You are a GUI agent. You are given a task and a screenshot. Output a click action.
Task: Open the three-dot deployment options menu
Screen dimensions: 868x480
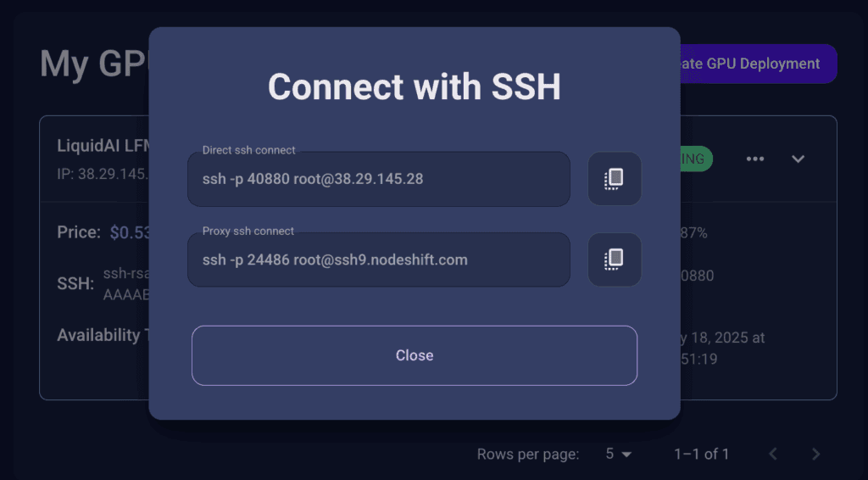tap(755, 159)
